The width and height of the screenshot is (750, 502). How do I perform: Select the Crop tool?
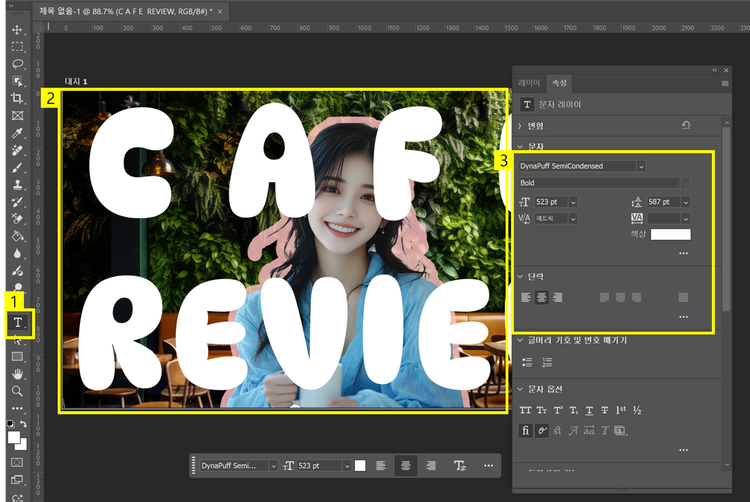tap(17, 98)
